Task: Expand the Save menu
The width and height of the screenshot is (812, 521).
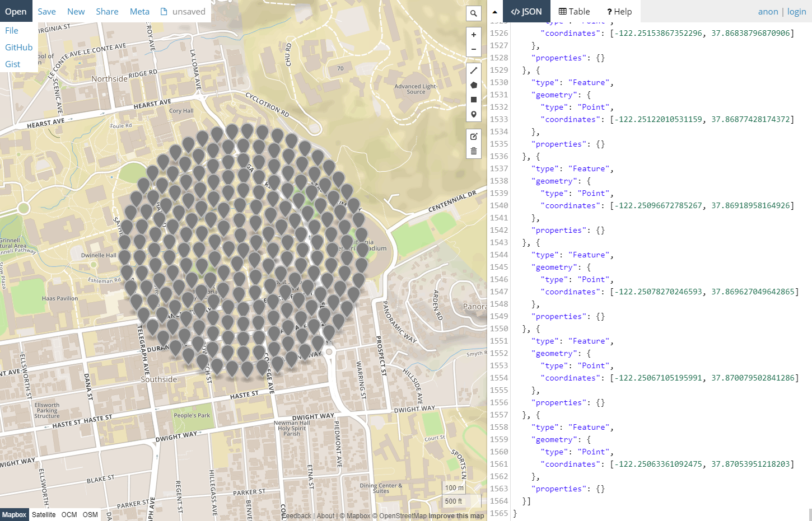Action: pos(46,11)
